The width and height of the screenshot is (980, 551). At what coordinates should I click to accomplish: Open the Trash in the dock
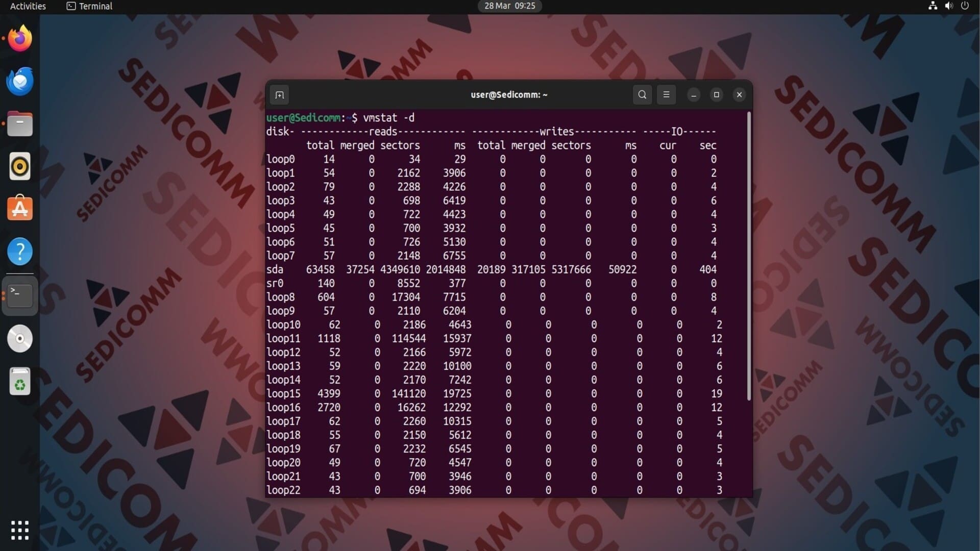pos(20,382)
